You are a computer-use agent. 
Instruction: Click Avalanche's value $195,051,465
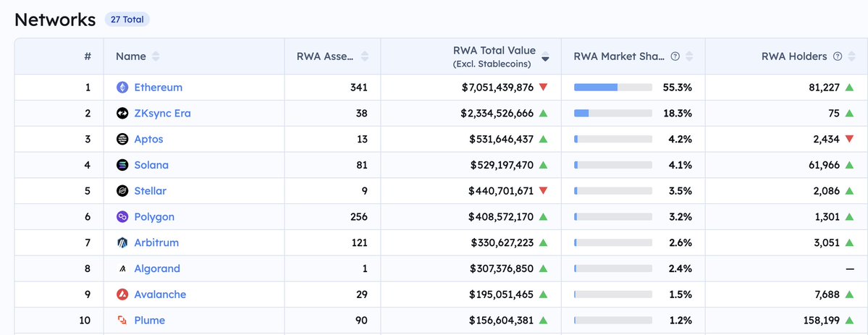point(502,294)
